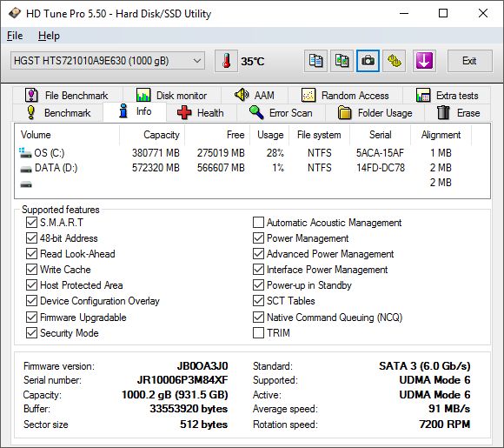Click the serial 5ACA-15AF cell
Viewport: 504px width, 448px height.
click(380, 153)
